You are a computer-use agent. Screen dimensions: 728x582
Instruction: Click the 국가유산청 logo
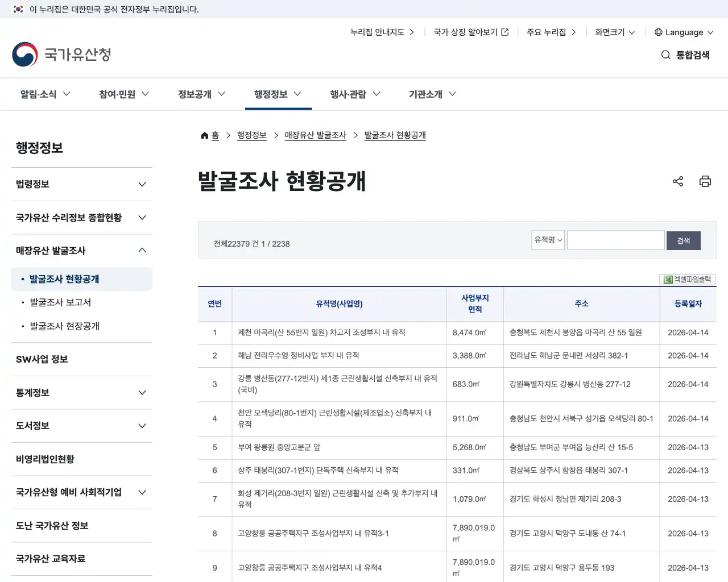pyautogui.click(x=61, y=55)
